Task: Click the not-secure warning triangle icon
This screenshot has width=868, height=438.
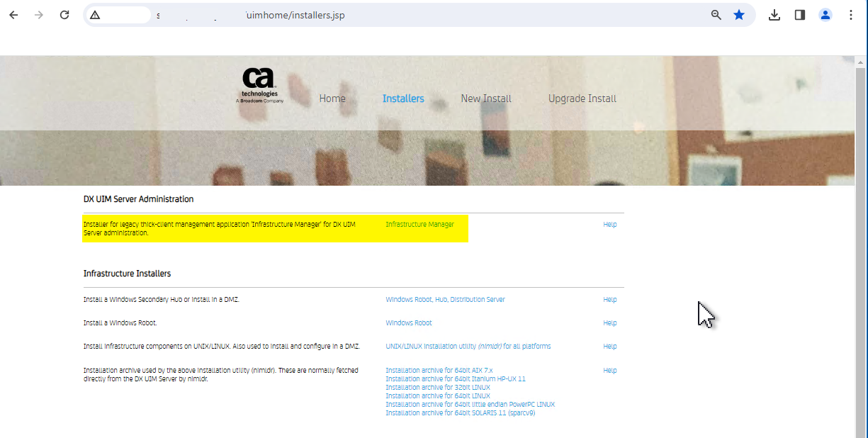Action: (95, 15)
